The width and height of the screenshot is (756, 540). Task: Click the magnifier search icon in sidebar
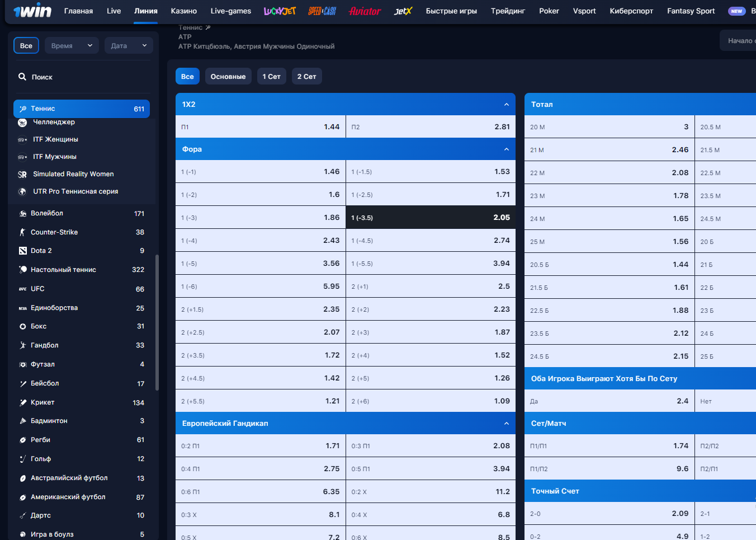[22, 77]
